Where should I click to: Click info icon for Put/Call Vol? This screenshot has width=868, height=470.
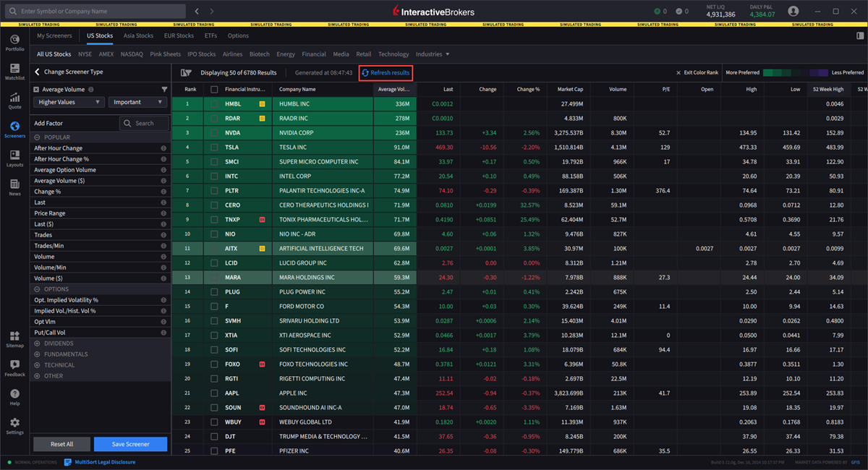163,333
